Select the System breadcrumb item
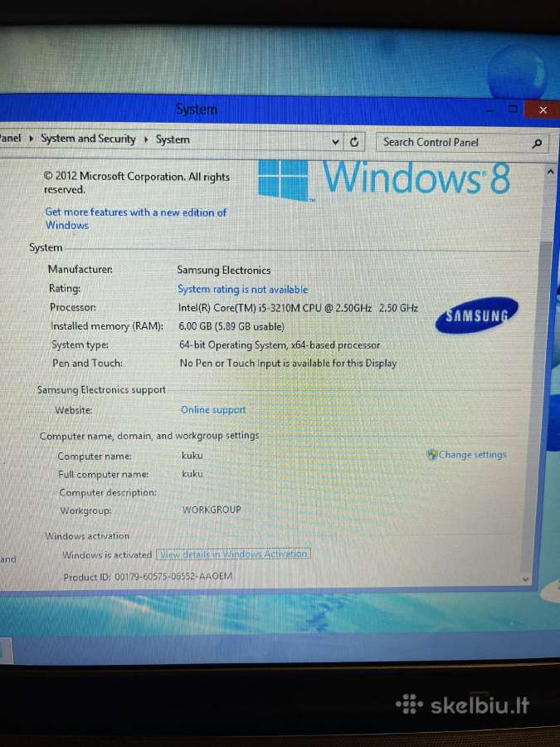The height and width of the screenshot is (747, 560). pyautogui.click(x=173, y=139)
